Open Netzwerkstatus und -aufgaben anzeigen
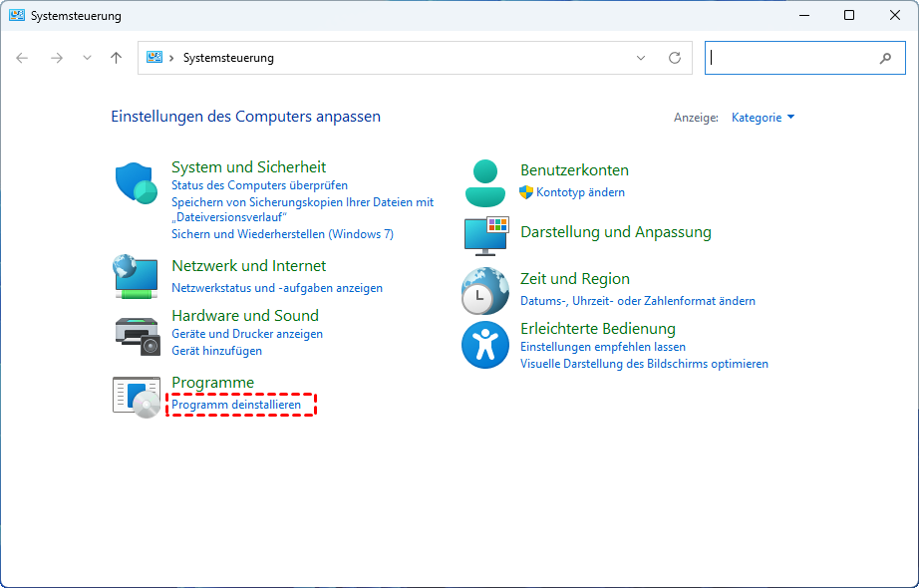The image size is (919, 588). pyautogui.click(x=276, y=288)
